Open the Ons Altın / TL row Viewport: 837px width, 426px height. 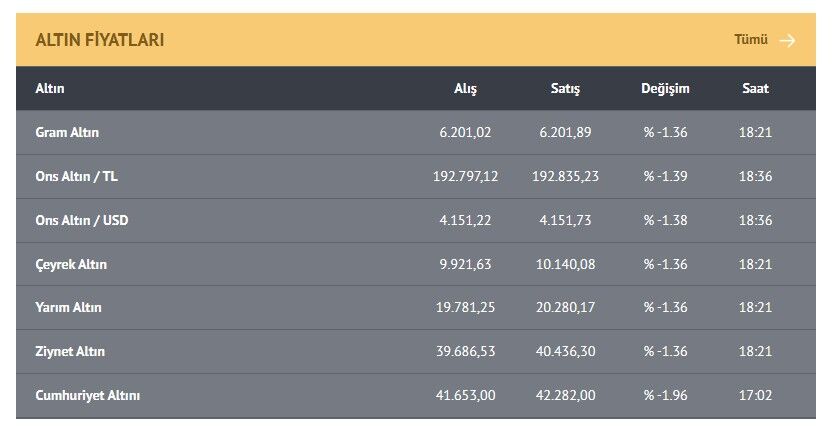point(416,177)
